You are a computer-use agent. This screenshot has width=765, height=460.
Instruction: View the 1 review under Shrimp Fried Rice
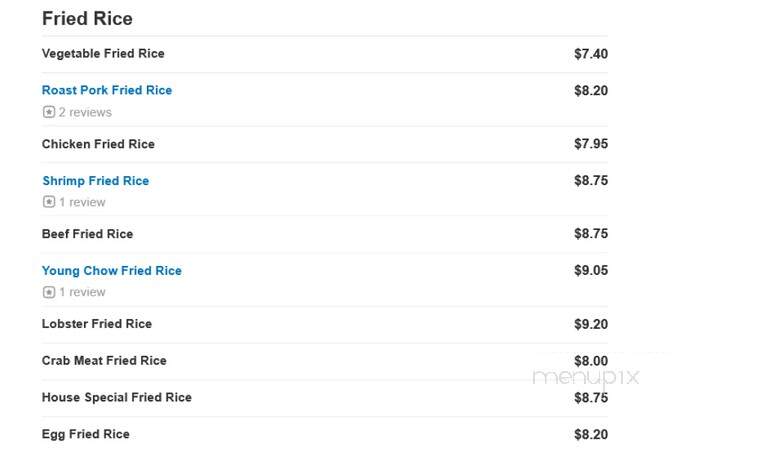[82, 202]
